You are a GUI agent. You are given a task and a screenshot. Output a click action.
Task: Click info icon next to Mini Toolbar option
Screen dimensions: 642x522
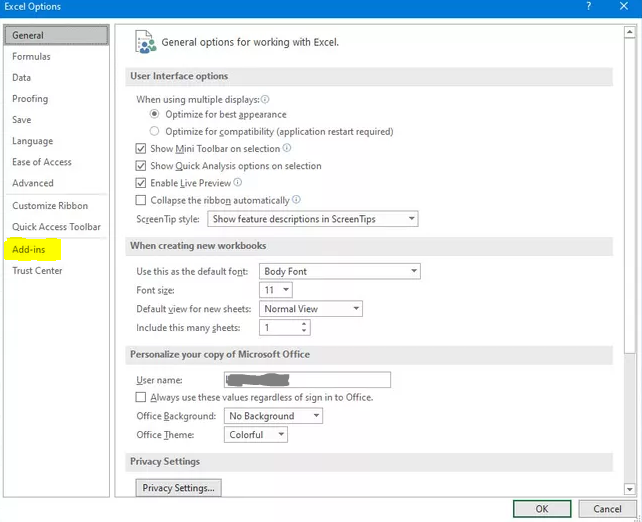pyautogui.click(x=287, y=148)
